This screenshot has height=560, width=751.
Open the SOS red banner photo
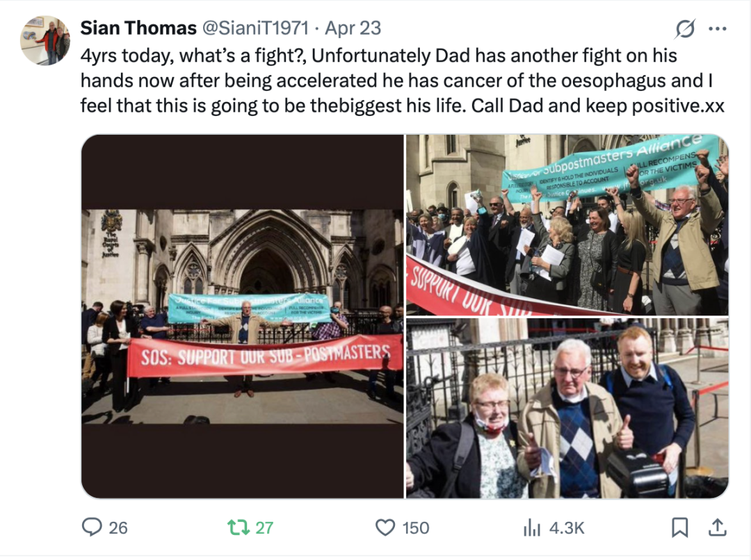(x=243, y=316)
